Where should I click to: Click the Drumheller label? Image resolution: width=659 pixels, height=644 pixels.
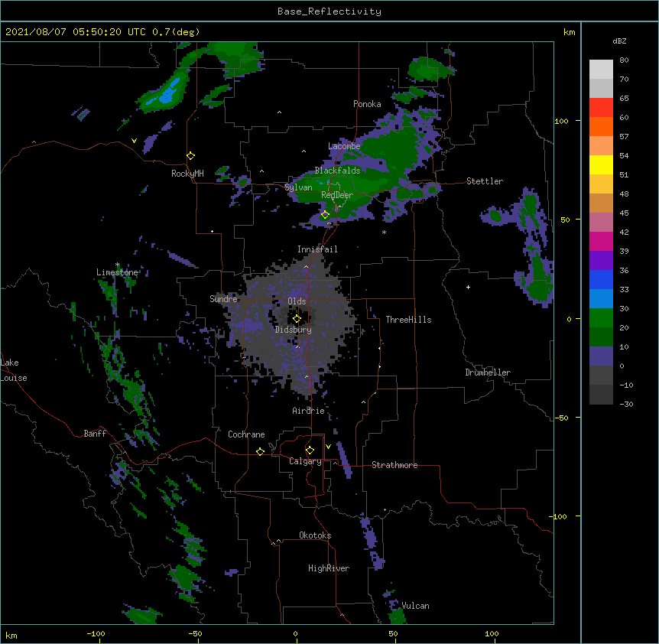point(488,372)
